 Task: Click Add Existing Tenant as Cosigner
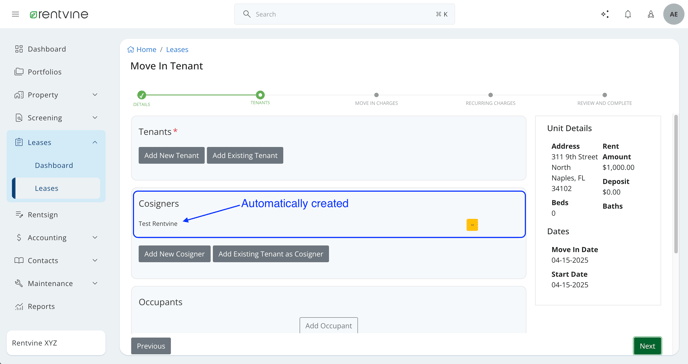coord(271,254)
